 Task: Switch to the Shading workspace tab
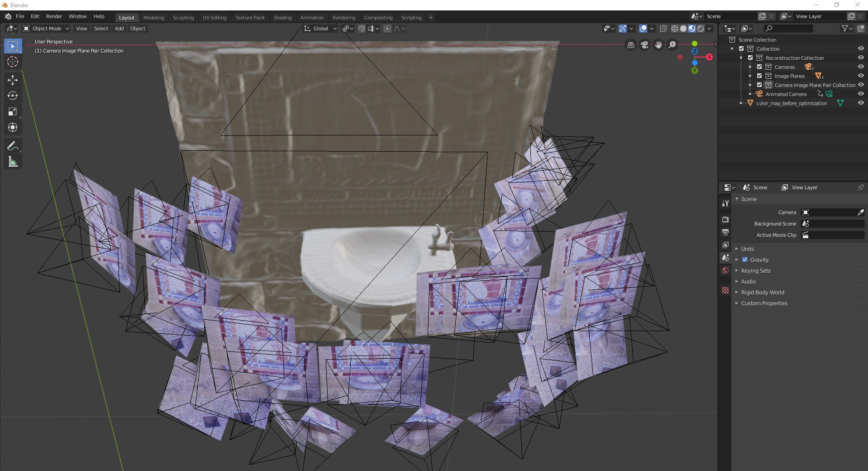(282, 18)
